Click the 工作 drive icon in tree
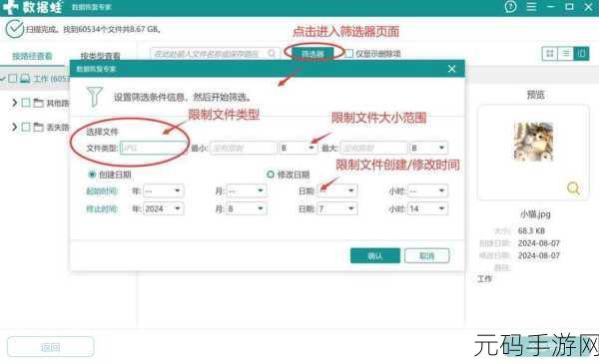 (x=25, y=79)
